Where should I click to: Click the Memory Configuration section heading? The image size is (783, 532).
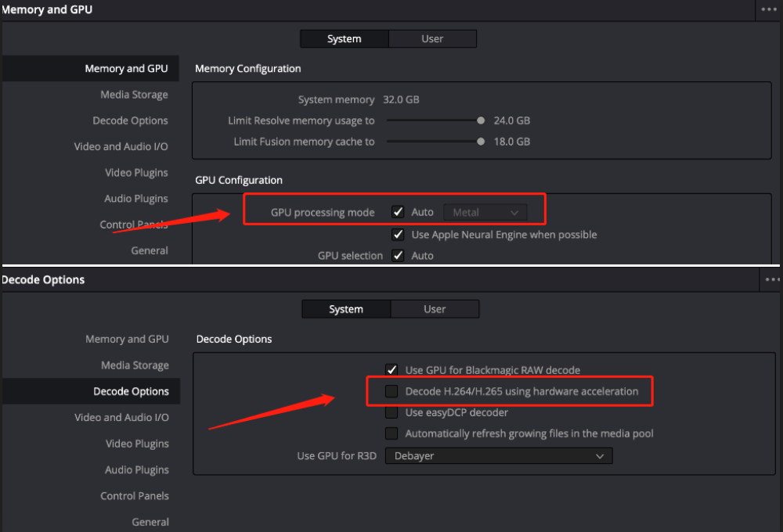(247, 69)
